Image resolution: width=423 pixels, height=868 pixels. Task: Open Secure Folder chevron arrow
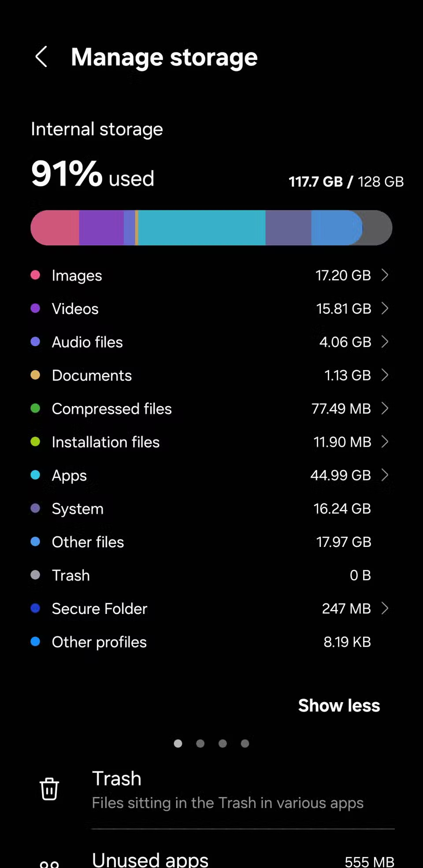pyautogui.click(x=385, y=609)
